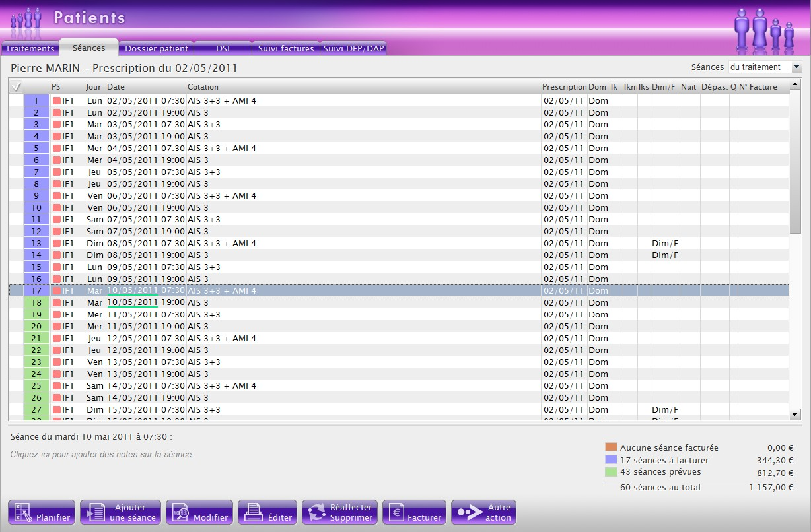This screenshot has width=811, height=532.
Task: Open the Suivi factures tab
Action: pos(285,48)
